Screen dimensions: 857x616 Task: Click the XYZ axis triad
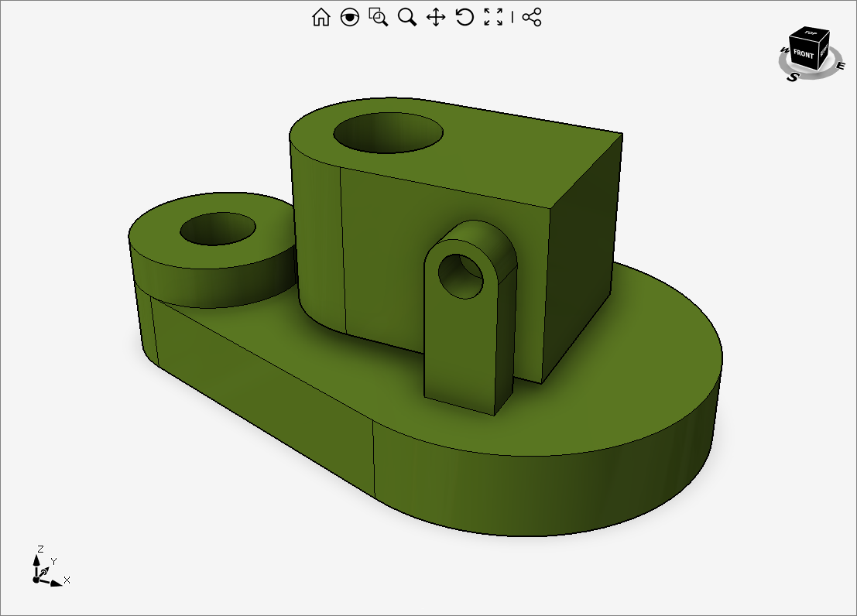coord(44,571)
